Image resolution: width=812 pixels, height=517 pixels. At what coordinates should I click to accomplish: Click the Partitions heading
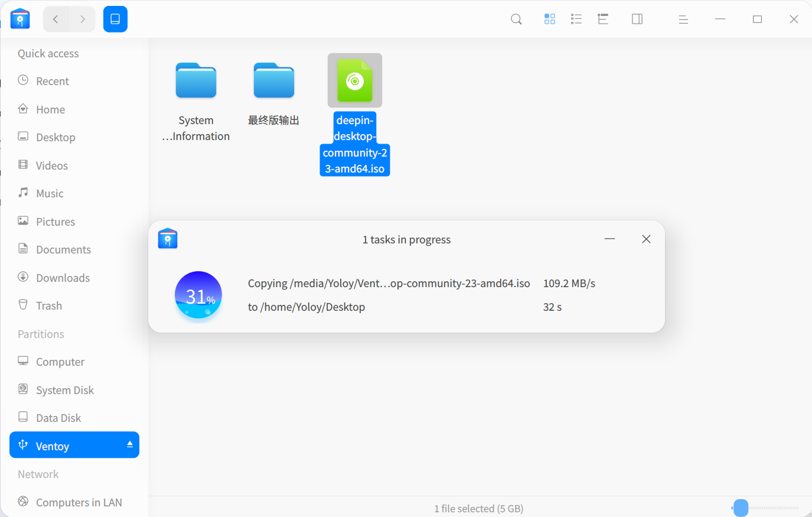[x=41, y=334]
